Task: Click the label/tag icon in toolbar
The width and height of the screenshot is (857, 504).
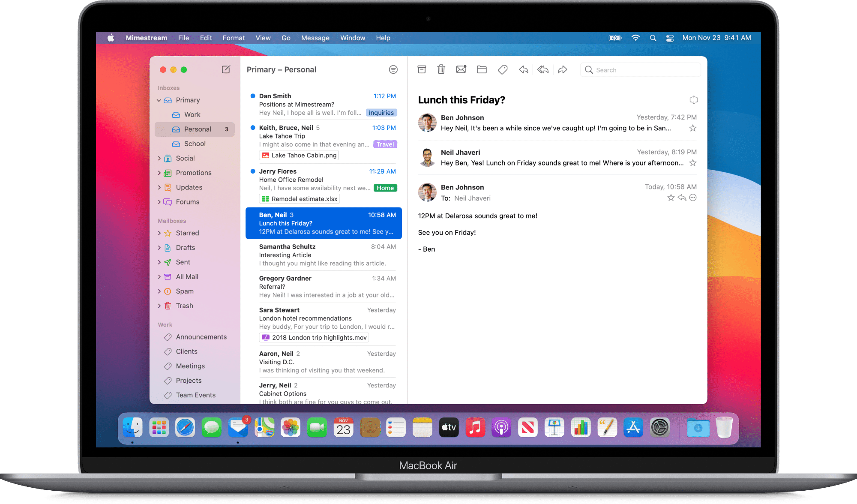Action: (503, 69)
